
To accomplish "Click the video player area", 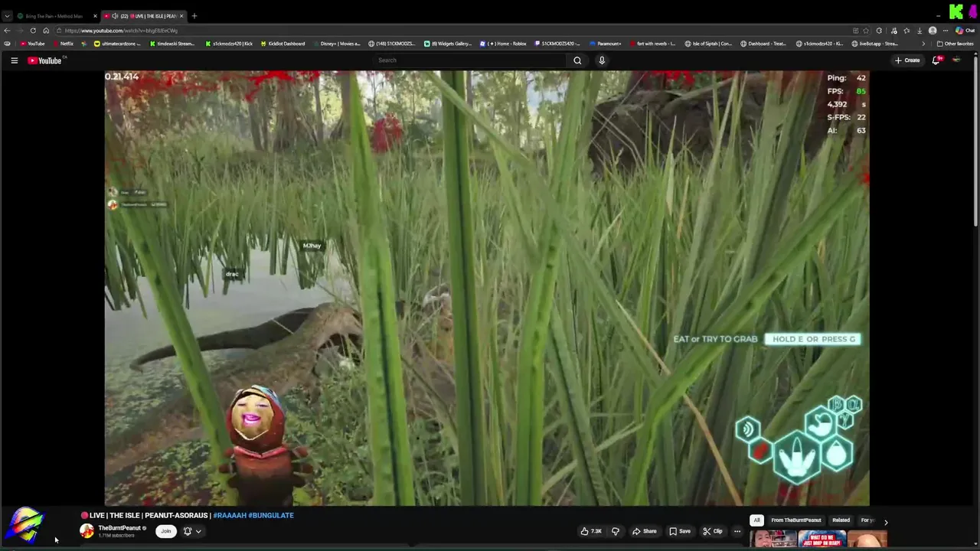I will (x=487, y=288).
